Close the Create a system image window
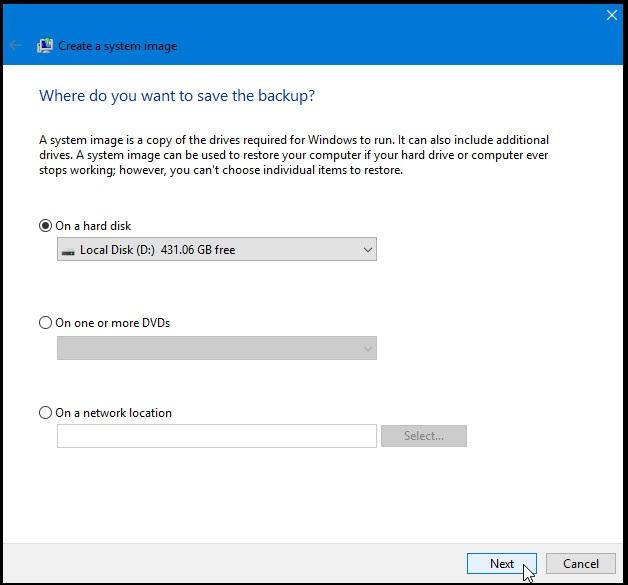Image resolution: width=628 pixels, height=585 pixels. pos(612,15)
